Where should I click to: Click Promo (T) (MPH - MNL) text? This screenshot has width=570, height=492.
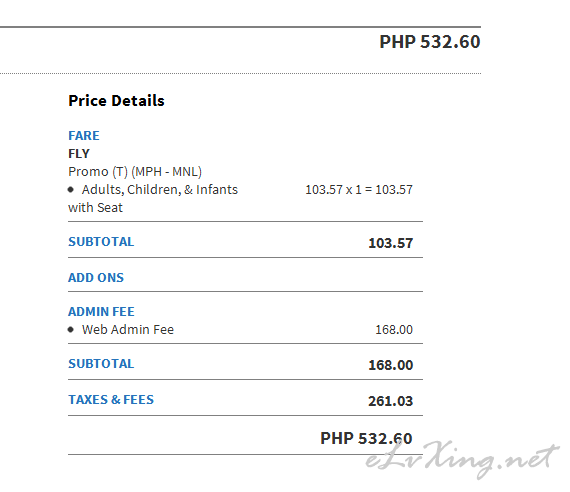pos(135,172)
